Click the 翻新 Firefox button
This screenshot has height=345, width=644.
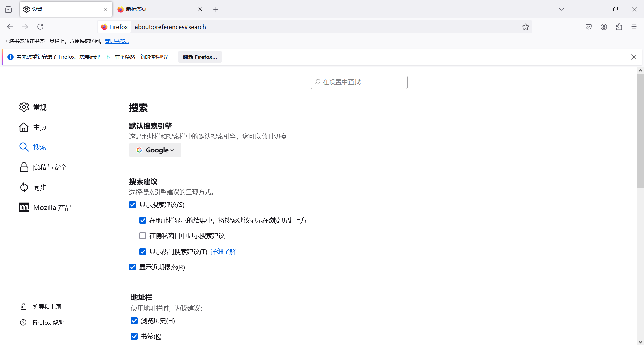click(200, 57)
